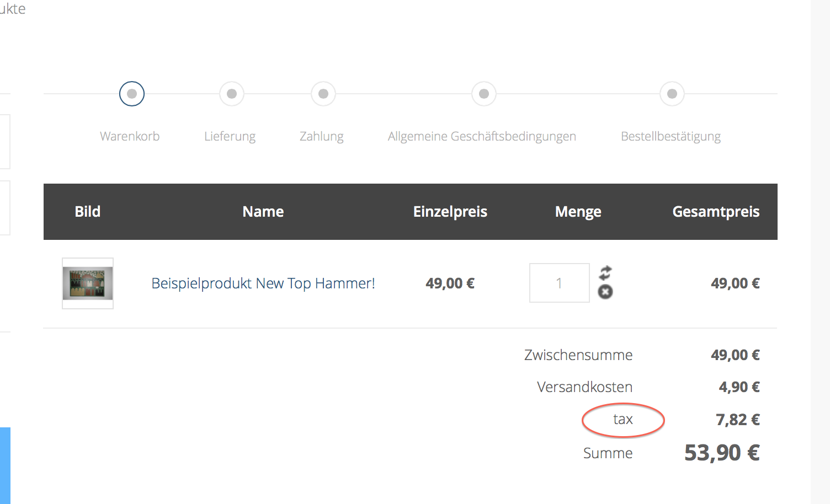Remove item with the delete icon

(605, 292)
